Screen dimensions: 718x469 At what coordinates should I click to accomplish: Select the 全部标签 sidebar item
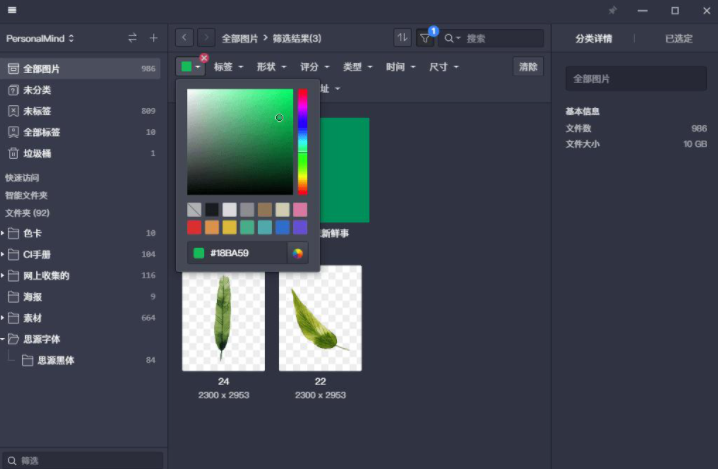[x=81, y=132]
